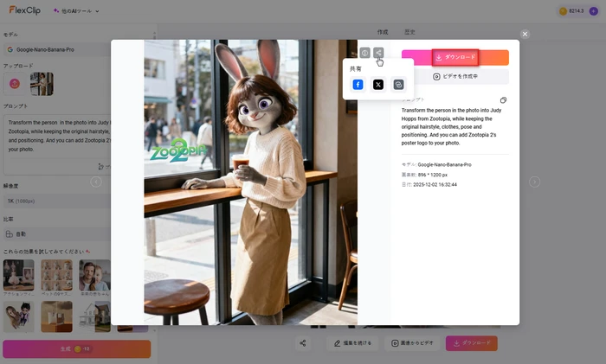Open the Google-Nano-Banana-Pro model dropdown
Screen dimensions: 606x364
click(x=58, y=50)
